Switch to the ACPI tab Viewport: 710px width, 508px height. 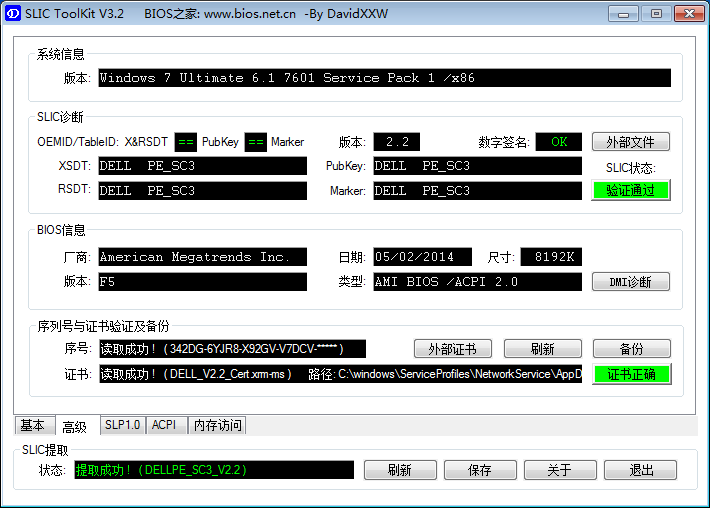(166, 425)
